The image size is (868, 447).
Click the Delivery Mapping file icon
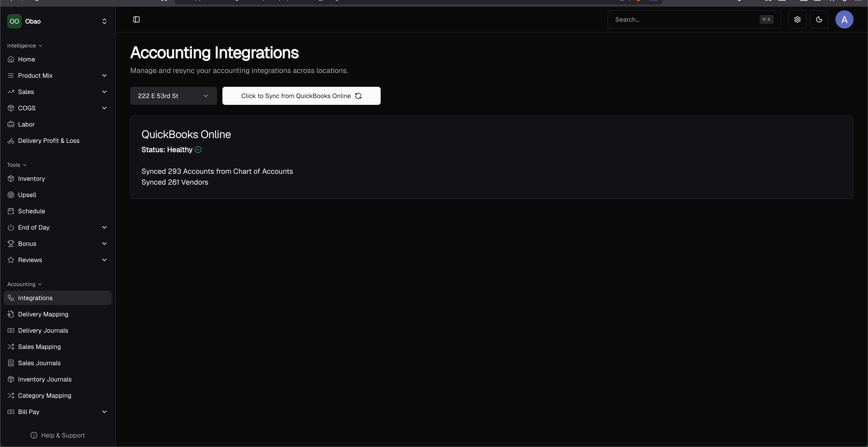[x=11, y=314]
